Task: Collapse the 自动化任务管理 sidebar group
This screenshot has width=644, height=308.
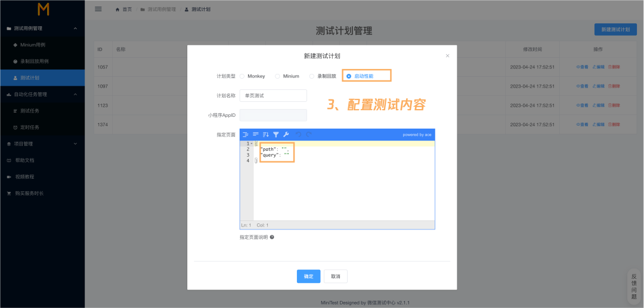Action: point(75,94)
